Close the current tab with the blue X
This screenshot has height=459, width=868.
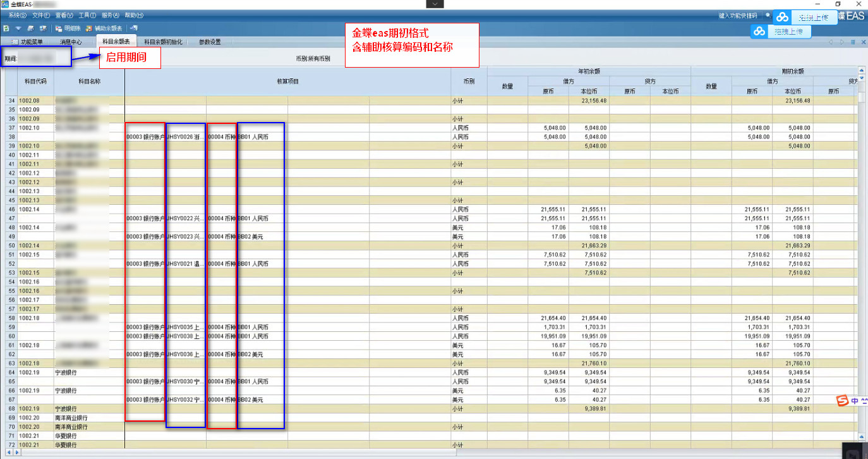tap(862, 42)
